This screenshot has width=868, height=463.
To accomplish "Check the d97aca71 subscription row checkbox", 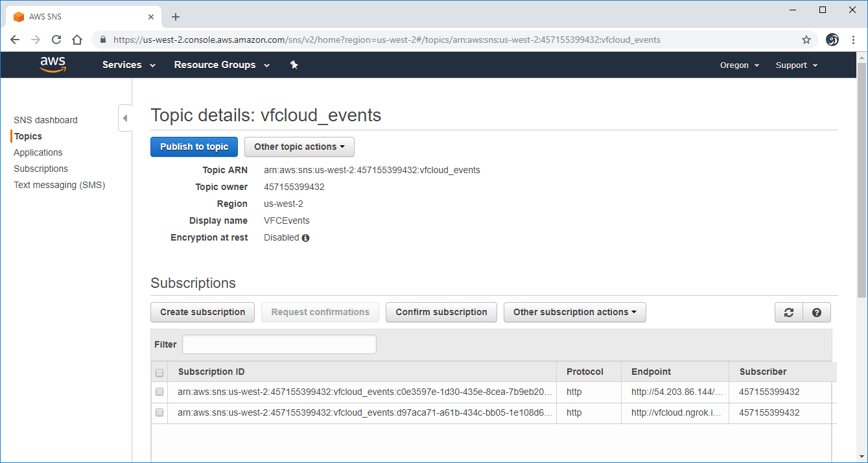I will coord(159,412).
